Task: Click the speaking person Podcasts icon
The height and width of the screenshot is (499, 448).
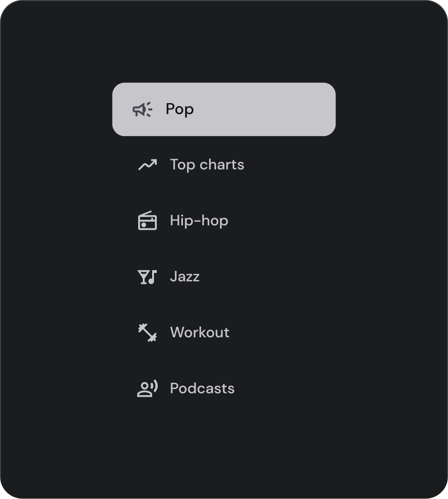Action: 147,388
